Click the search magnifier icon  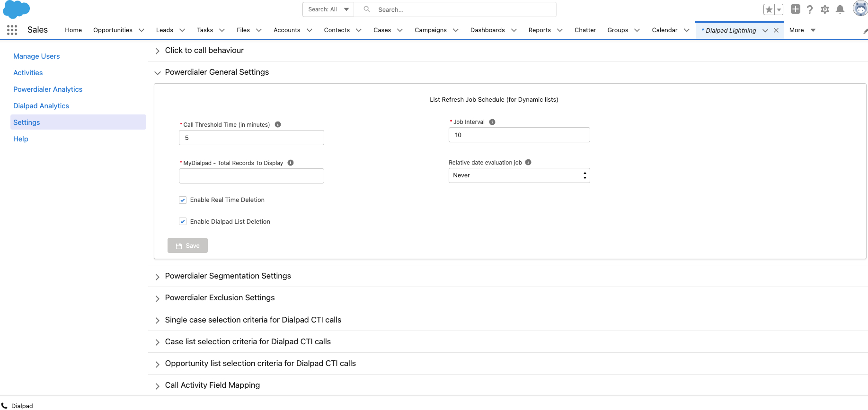367,9
